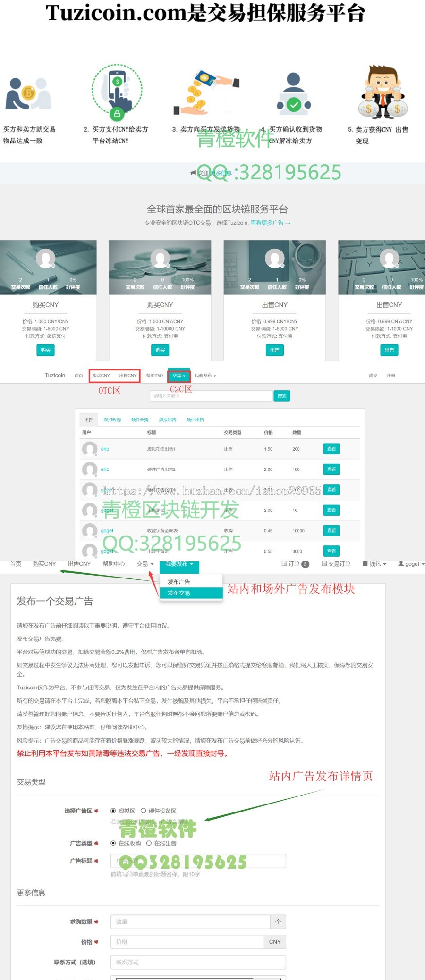Click 购买CNY in the upper navbar

point(101,376)
